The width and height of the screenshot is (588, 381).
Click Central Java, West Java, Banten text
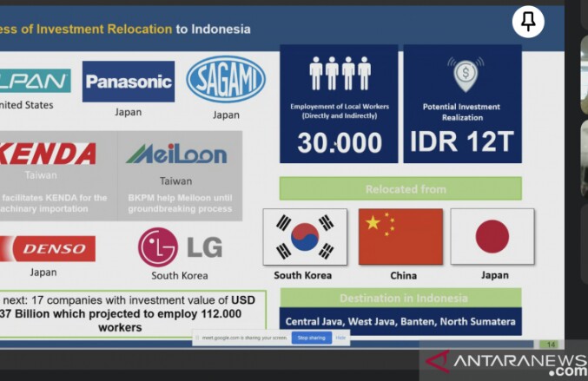[x=400, y=321]
